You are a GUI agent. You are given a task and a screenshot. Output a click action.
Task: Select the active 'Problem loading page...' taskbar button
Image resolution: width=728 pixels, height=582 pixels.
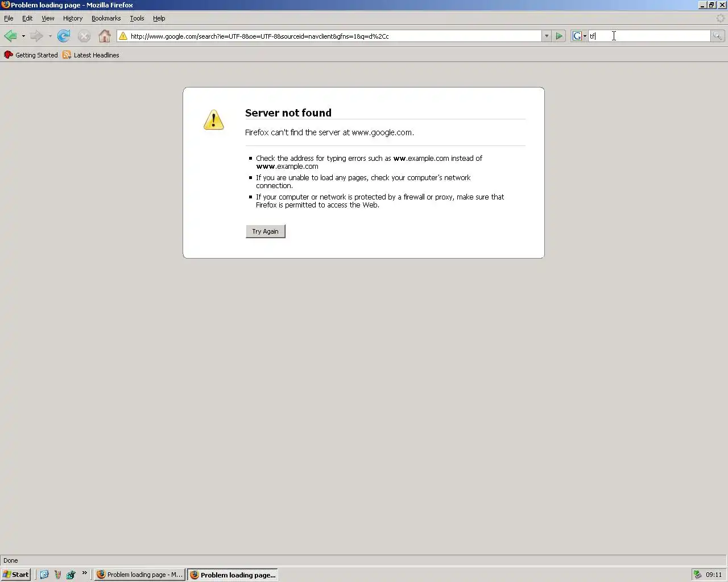pos(233,575)
